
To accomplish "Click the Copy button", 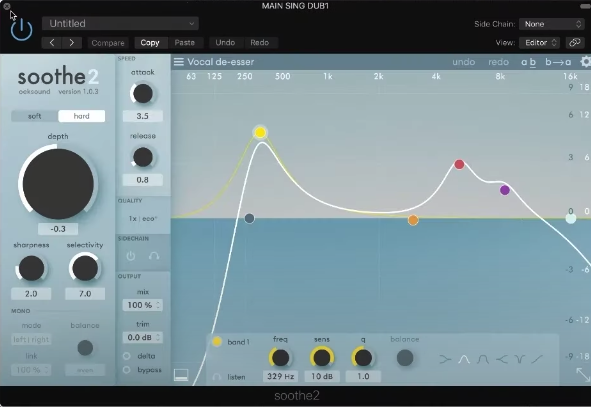I will click(x=150, y=43).
